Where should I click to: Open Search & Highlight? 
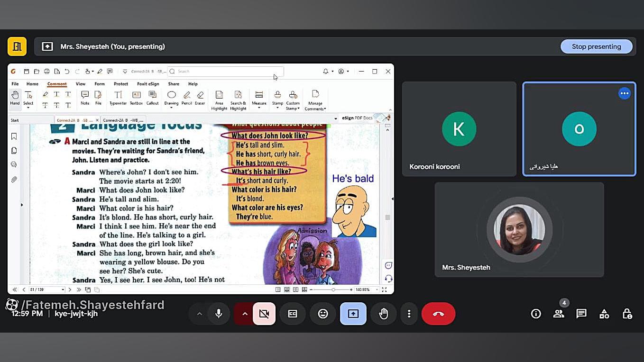click(x=238, y=100)
